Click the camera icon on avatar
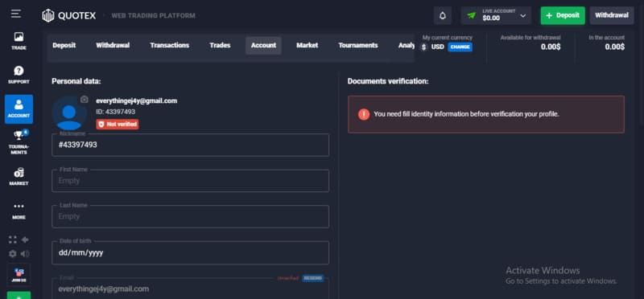644x299 pixels. point(85,99)
